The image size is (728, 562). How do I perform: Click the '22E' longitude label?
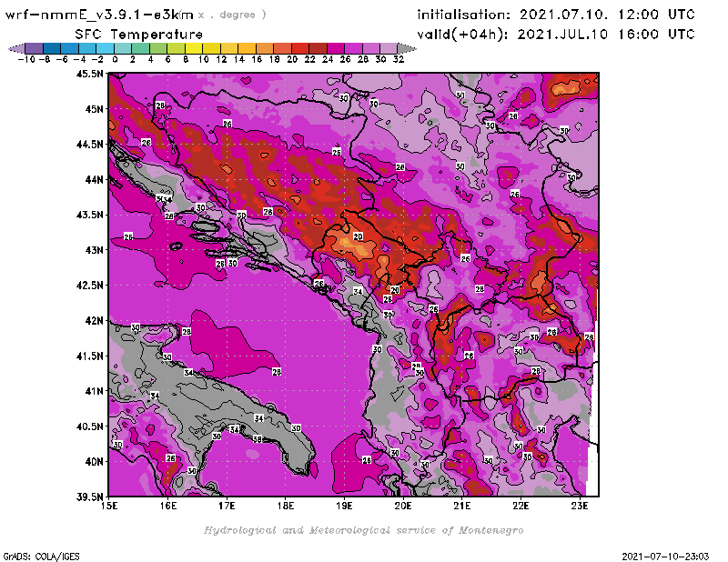[521, 506]
